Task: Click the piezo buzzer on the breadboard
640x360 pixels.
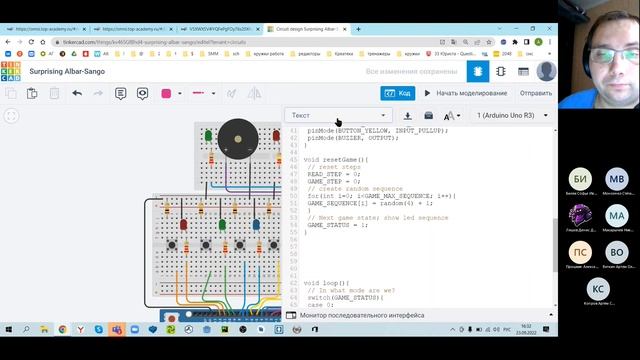Action: (238, 139)
